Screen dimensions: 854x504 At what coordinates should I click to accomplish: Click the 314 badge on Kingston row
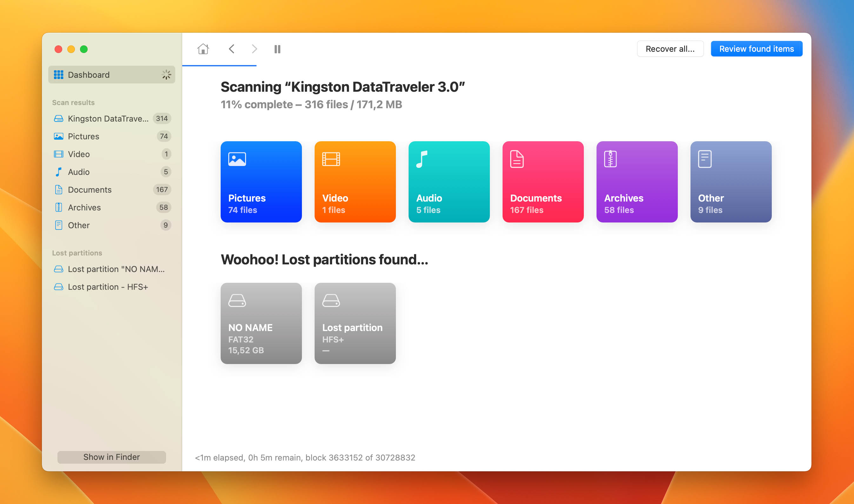click(162, 118)
